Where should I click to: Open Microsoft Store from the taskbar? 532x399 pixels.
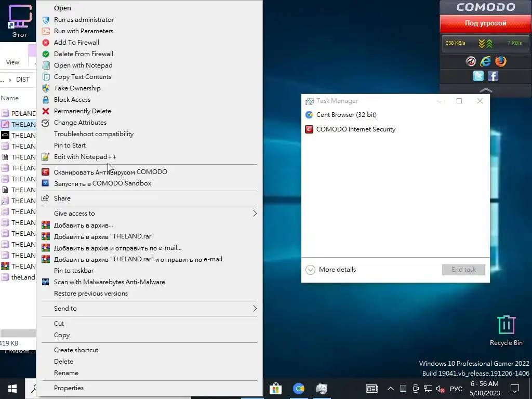pos(275,389)
